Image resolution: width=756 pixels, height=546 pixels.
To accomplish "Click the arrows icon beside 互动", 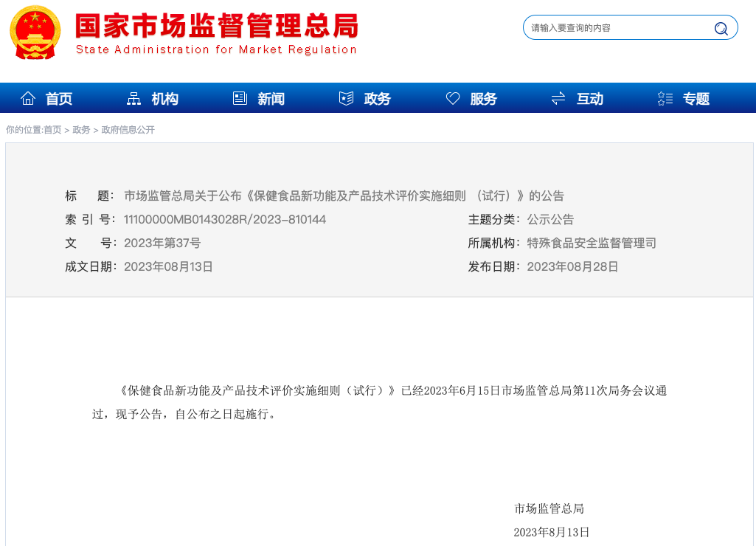I will [558, 98].
